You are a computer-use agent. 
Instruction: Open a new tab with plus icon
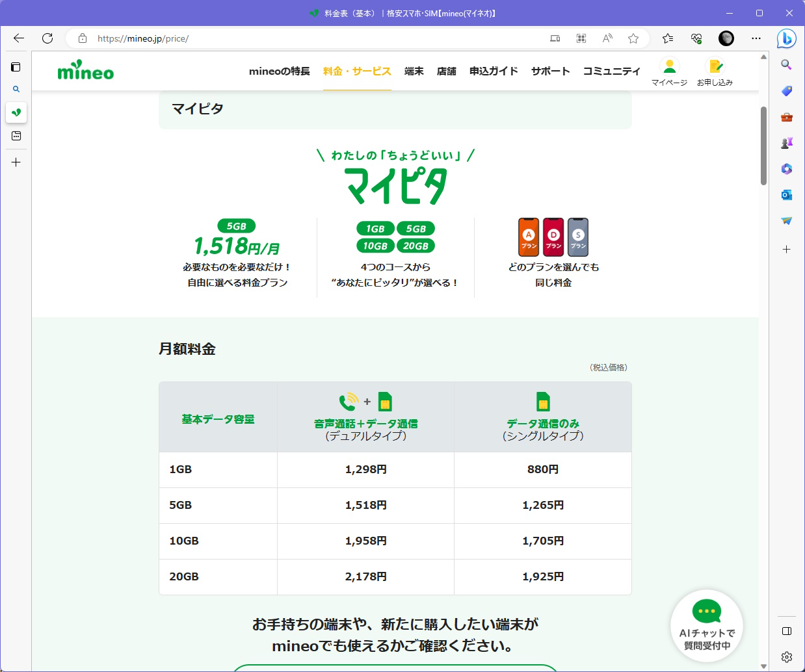(x=16, y=162)
